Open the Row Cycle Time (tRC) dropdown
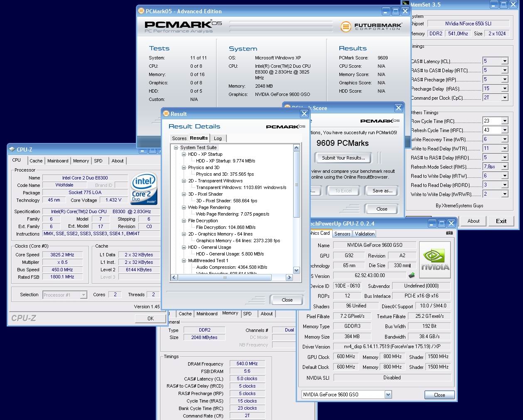Viewport: 523px width, 420px height. click(505, 121)
